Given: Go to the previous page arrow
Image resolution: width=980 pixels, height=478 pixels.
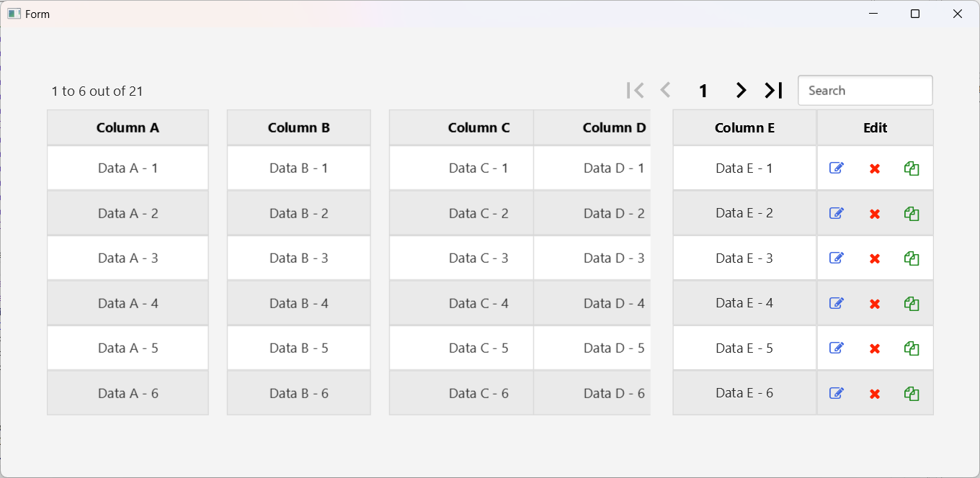Looking at the screenshot, I should (666, 91).
